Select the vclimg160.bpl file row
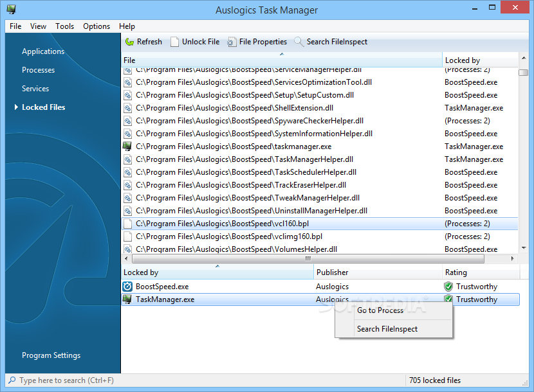 [320, 236]
